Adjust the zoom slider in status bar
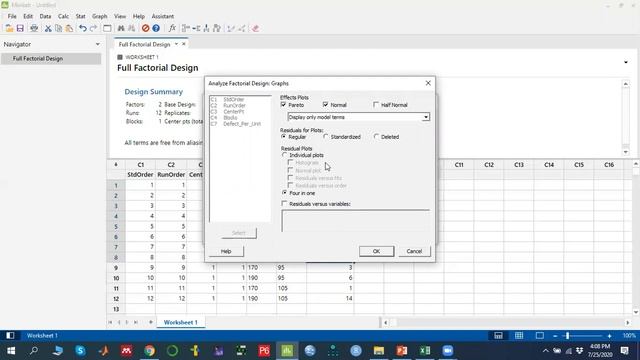Image resolution: width=640 pixels, height=360 pixels. click(567, 336)
